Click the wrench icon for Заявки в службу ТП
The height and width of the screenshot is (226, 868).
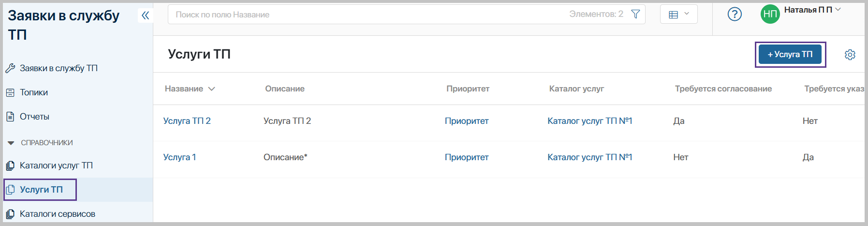(10, 68)
